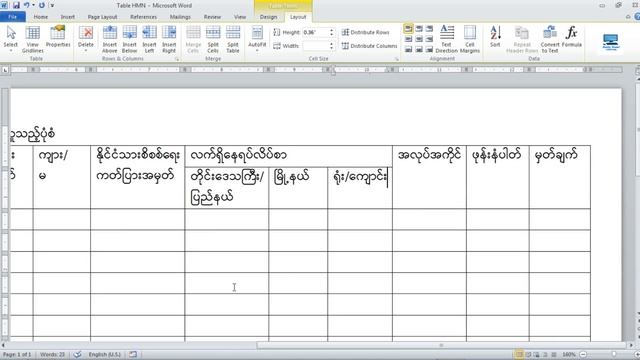This screenshot has width=640, height=360.
Task: Click the ruler tab selector button
Action: (x=5, y=70)
